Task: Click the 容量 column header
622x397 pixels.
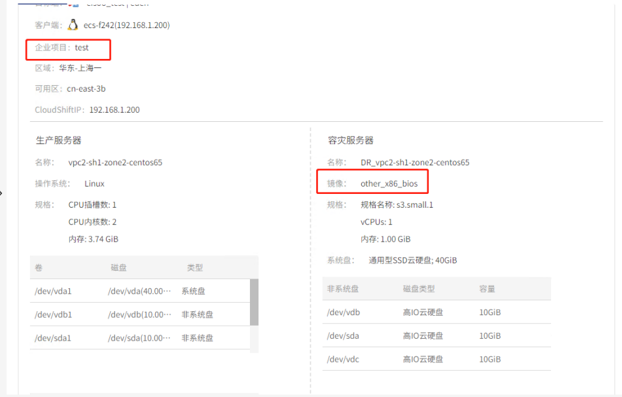Action: tap(487, 289)
